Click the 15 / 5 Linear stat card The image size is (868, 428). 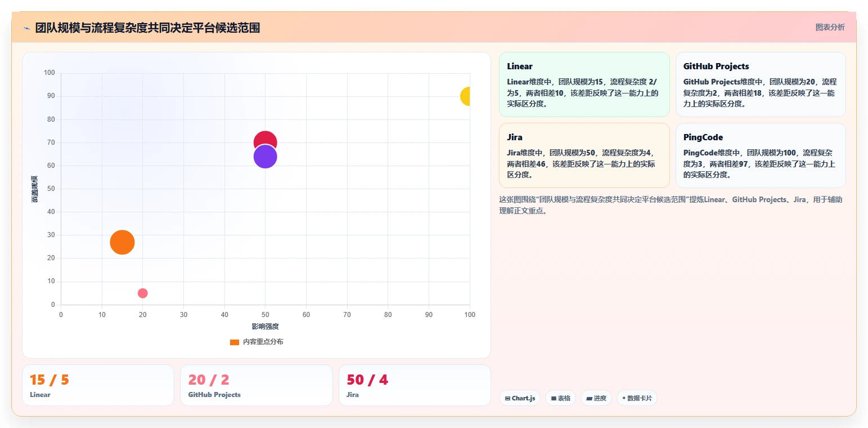(98, 385)
